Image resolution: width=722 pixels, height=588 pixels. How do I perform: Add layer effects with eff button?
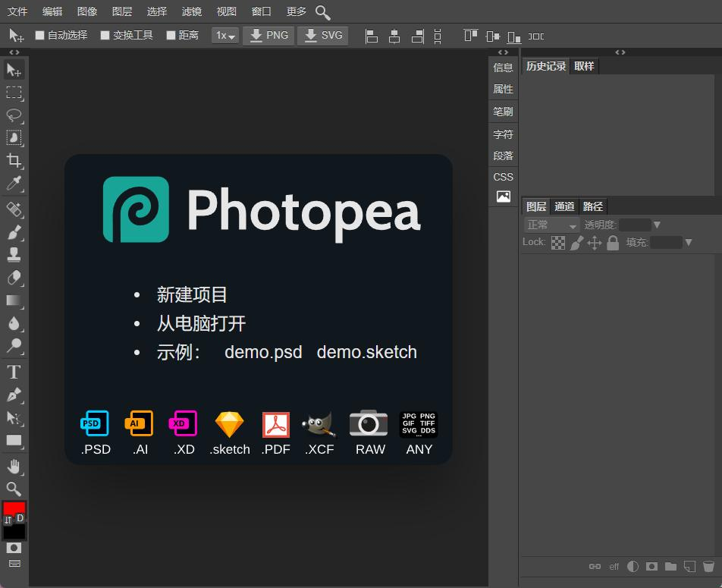click(x=614, y=566)
